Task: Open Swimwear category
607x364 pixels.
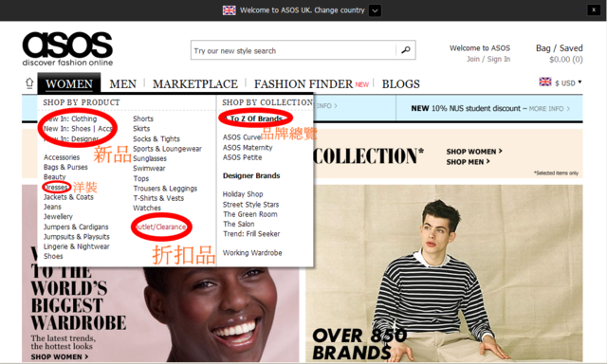Action: 149,169
